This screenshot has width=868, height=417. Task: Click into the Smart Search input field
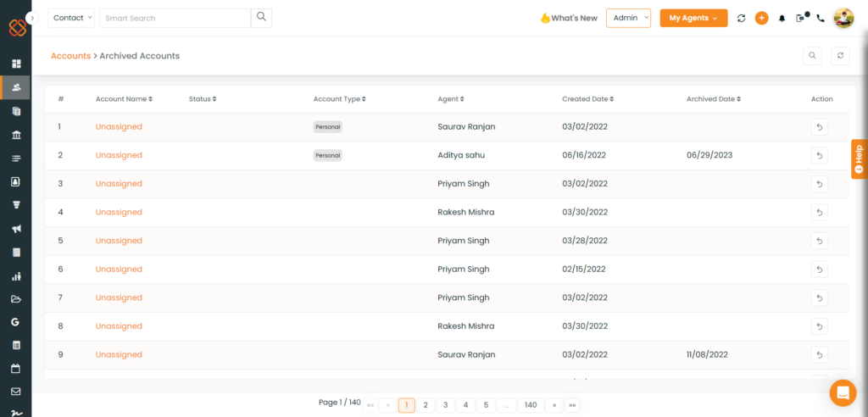point(175,18)
